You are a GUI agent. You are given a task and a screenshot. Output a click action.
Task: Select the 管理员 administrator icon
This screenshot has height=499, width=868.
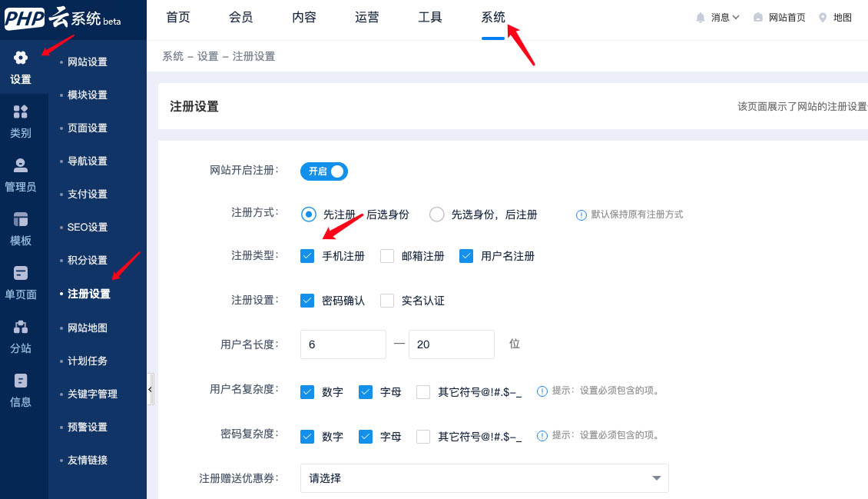(21, 166)
